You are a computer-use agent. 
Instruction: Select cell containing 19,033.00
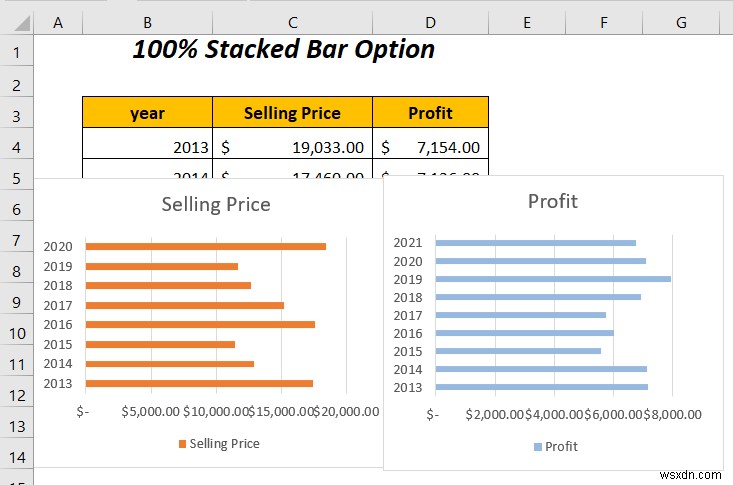[x=292, y=147]
